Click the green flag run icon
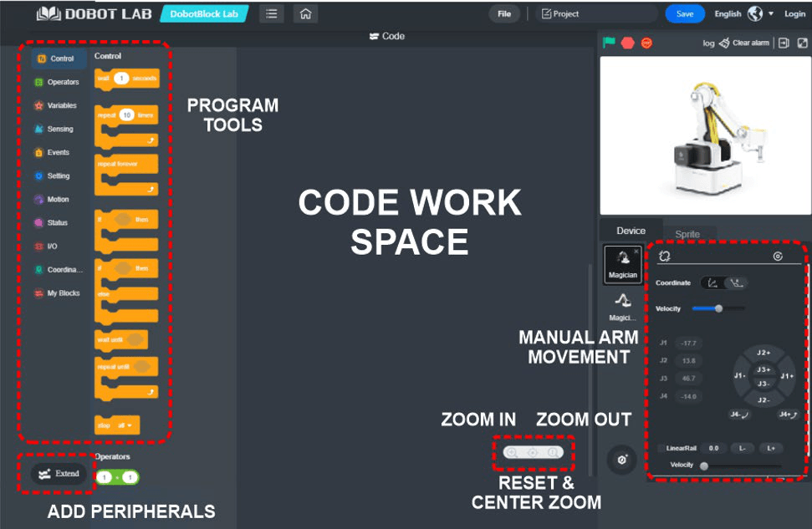 pyautogui.click(x=609, y=43)
